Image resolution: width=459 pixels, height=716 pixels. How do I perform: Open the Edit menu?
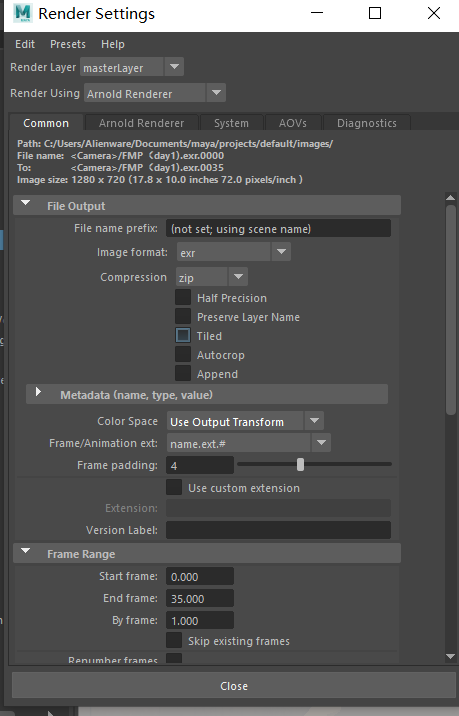[25, 44]
